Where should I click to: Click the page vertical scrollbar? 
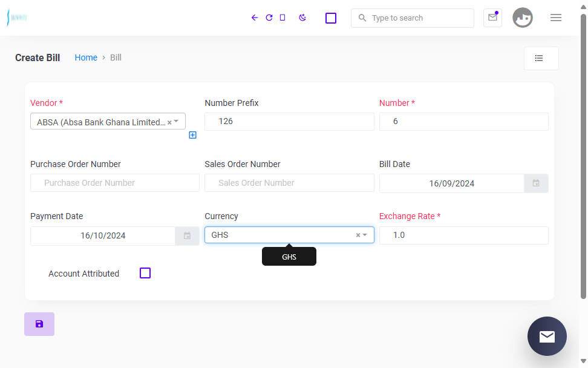click(583, 156)
